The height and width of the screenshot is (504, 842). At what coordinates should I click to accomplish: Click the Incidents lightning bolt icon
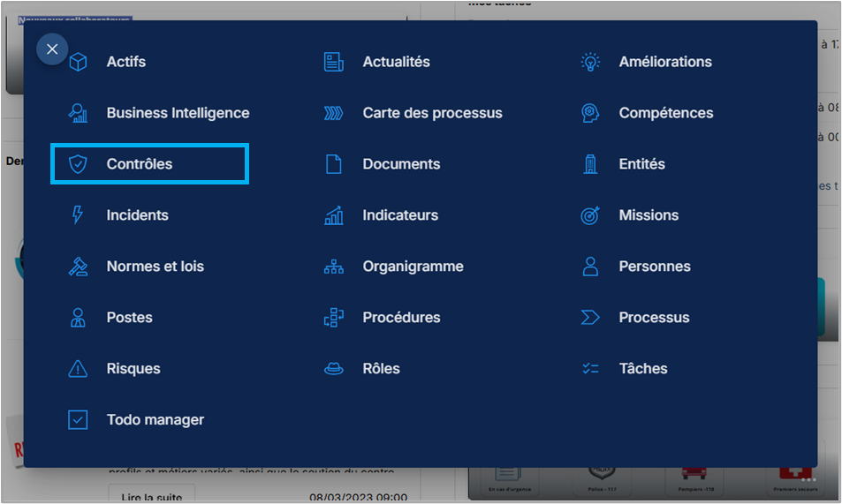(x=79, y=215)
